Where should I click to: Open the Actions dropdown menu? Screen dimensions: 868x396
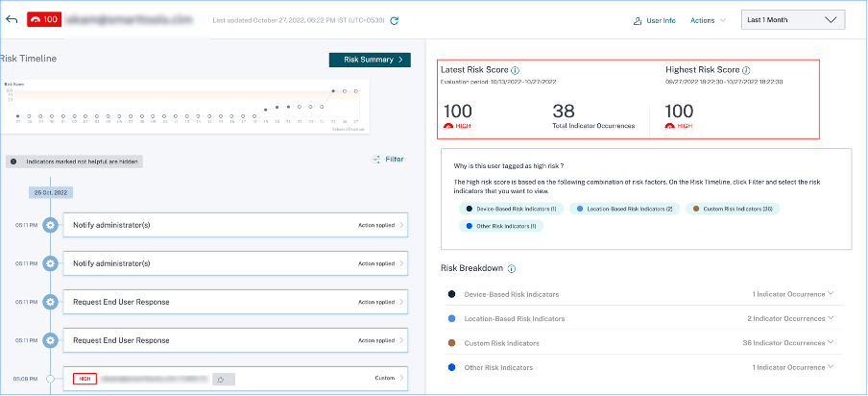(708, 20)
